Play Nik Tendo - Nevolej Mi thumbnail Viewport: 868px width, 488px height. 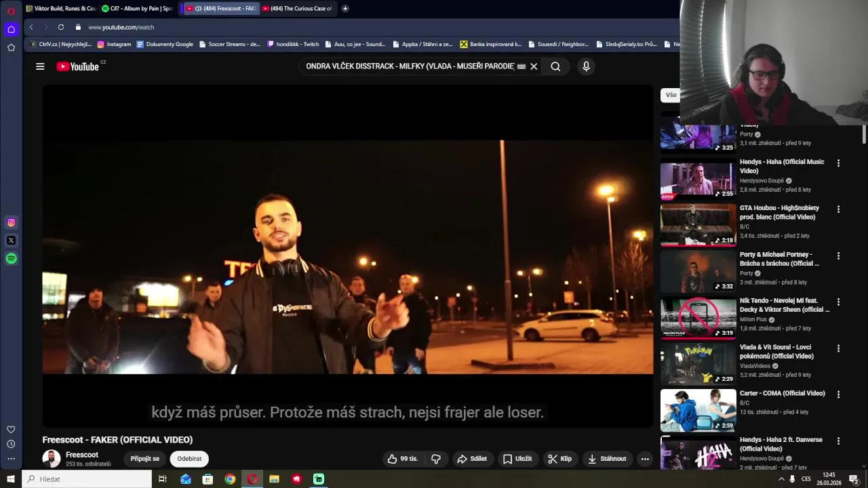tap(698, 318)
